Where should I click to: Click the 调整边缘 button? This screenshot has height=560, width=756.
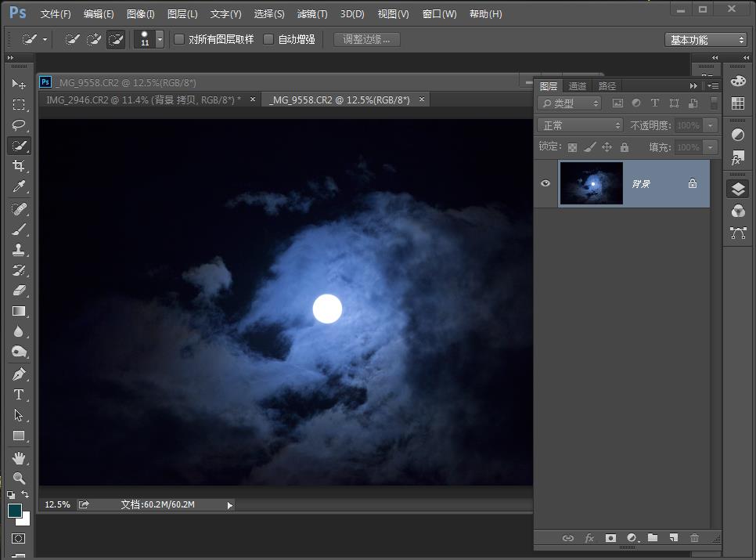pos(366,39)
